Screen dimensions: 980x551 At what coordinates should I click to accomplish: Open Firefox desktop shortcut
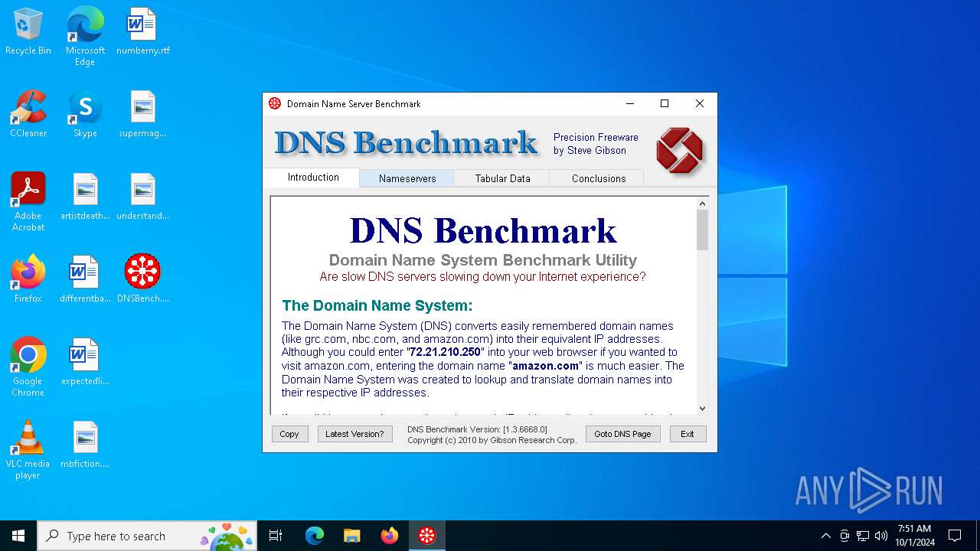pyautogui.click(x=28, y=280)
